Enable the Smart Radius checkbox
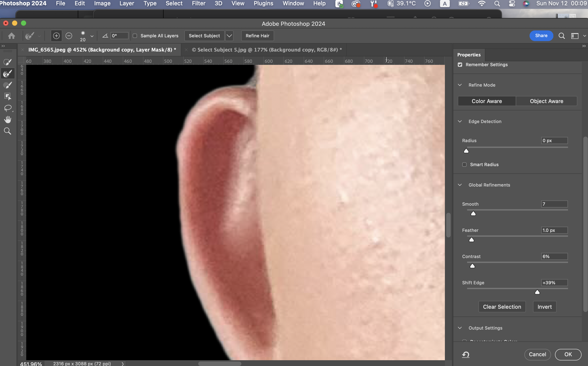588x366 pixels. (464, 165)
